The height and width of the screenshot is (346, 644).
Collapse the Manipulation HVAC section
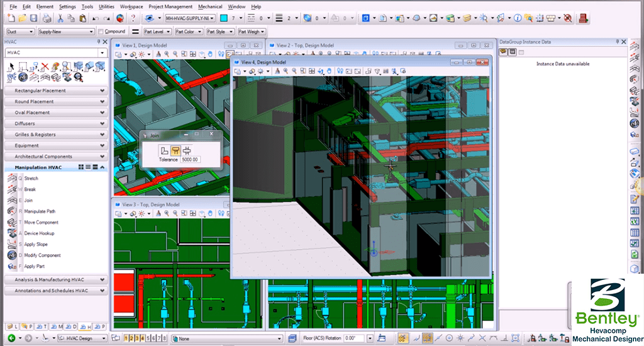pos(103,167)
